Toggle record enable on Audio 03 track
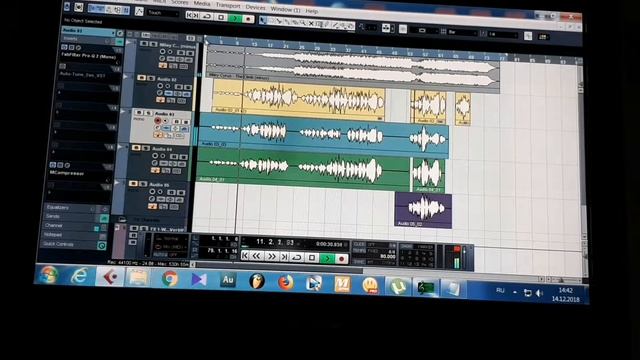The image size is (640, 360). pyautogui.click(x=157, y=121)
